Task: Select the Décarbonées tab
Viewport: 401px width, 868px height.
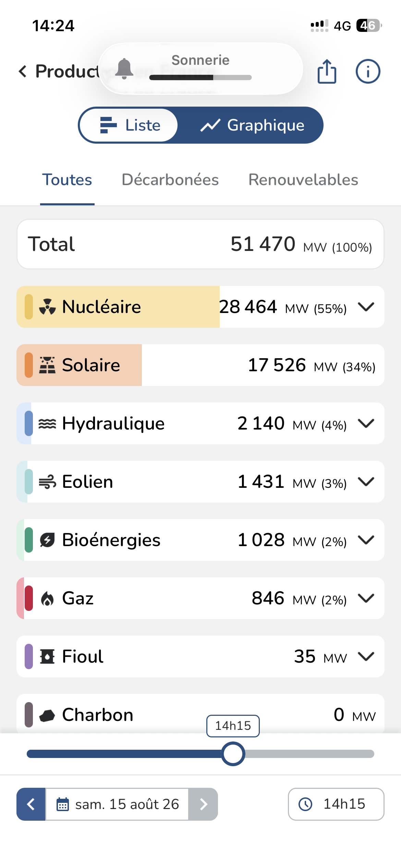Action: click(170, 180)
